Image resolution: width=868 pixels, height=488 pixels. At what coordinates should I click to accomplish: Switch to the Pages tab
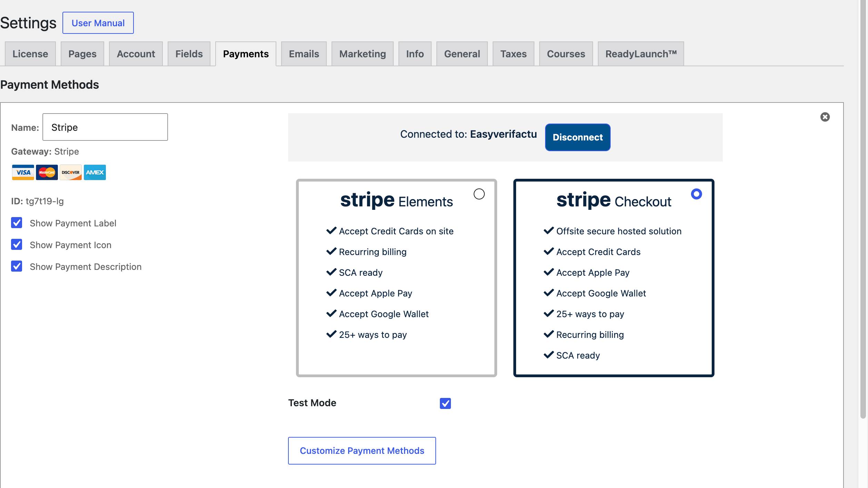pyautogui.click(x=82, y=54)
